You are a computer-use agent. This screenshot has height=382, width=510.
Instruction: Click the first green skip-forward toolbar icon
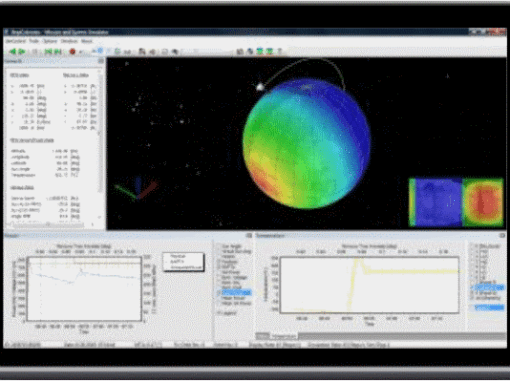tap(48, 51)
